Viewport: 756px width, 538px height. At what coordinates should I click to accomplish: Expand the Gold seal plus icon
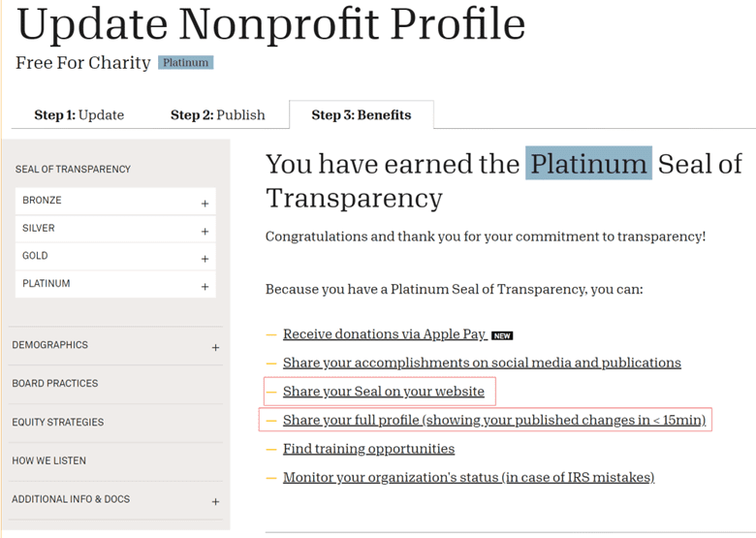[x=205, y=259]
